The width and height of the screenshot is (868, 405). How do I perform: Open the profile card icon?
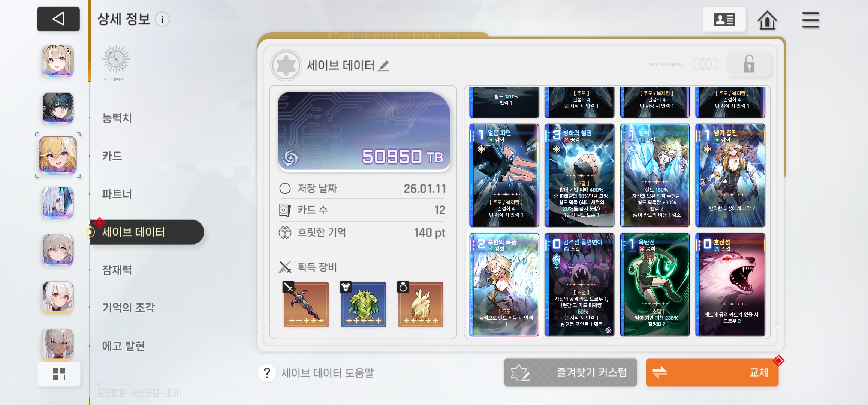[x=724, y=19]
